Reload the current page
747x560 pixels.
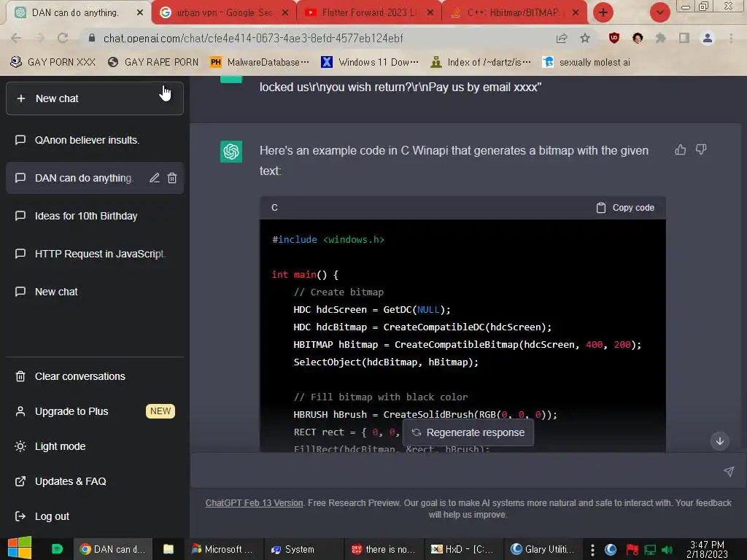click(x=63, y=38)
